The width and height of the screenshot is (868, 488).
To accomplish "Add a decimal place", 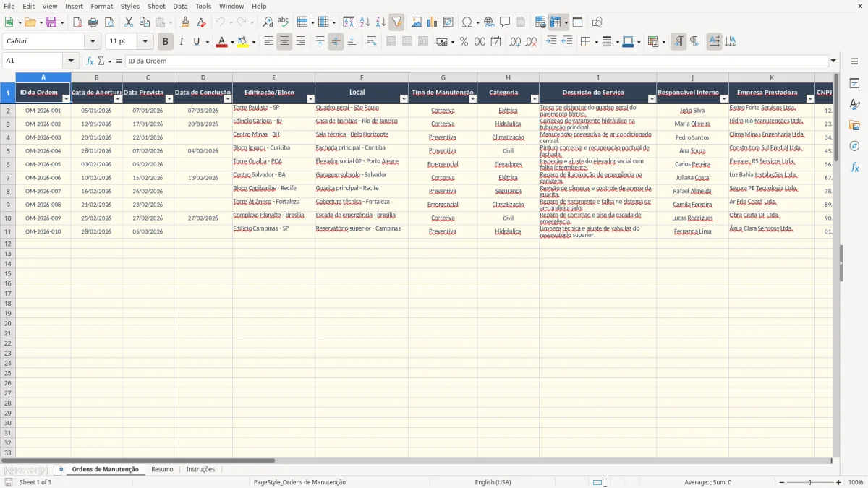I will [516, 42].
